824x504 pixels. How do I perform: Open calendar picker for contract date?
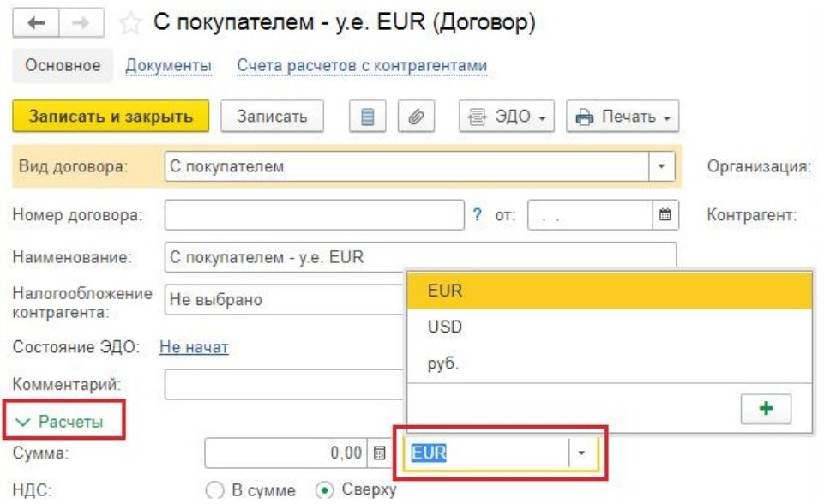click(664, 215)
